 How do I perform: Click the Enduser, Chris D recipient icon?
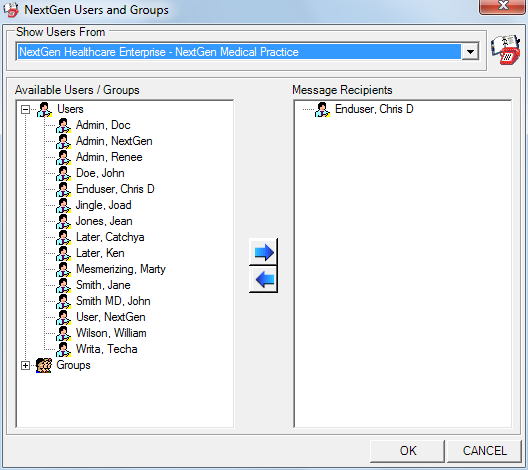(322, 109)
